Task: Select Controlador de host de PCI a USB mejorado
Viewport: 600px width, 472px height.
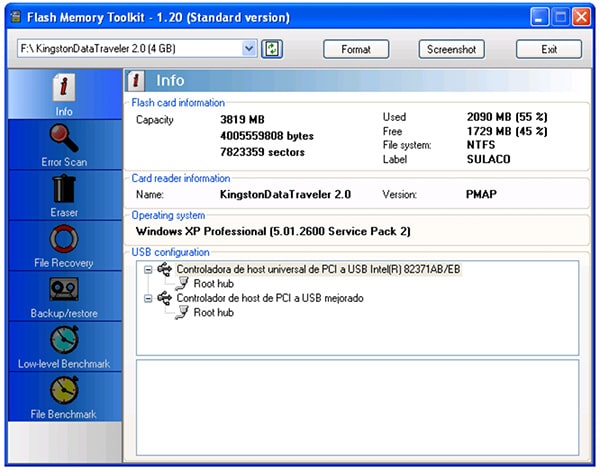Action: 270,298
